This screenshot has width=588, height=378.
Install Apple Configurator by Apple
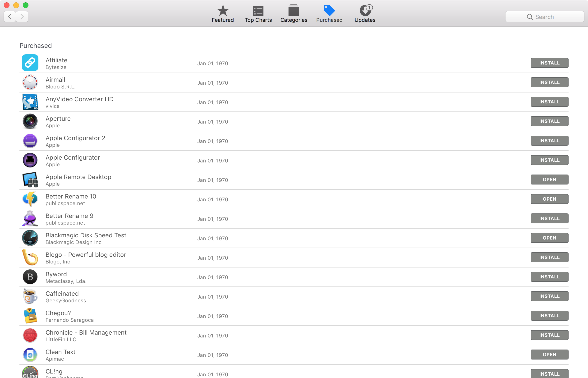549,160
